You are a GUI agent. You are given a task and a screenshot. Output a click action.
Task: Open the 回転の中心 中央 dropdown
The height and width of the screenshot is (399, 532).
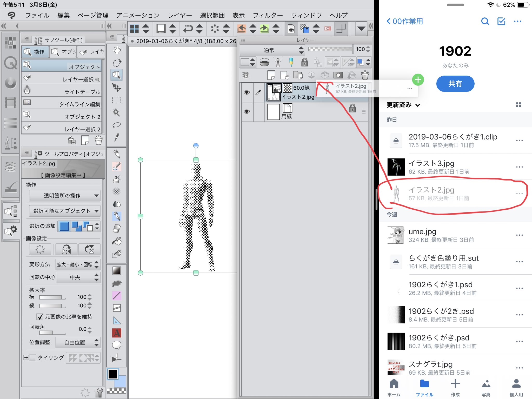pos(78,277)
